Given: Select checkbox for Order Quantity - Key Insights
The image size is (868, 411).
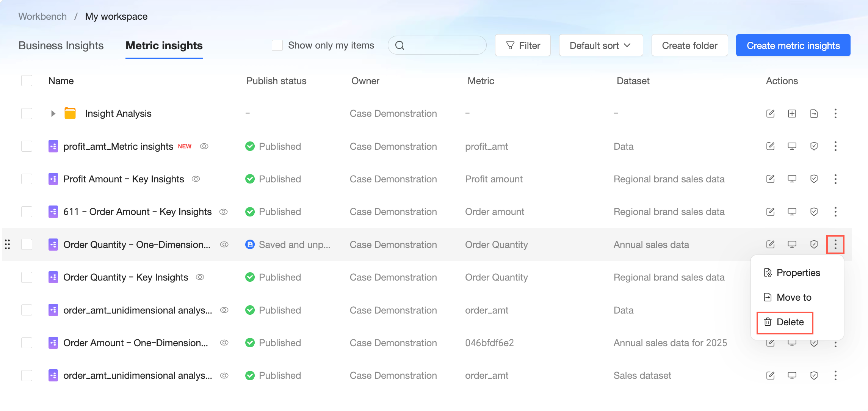Looking at the screenshot, I should click(27, 277).
